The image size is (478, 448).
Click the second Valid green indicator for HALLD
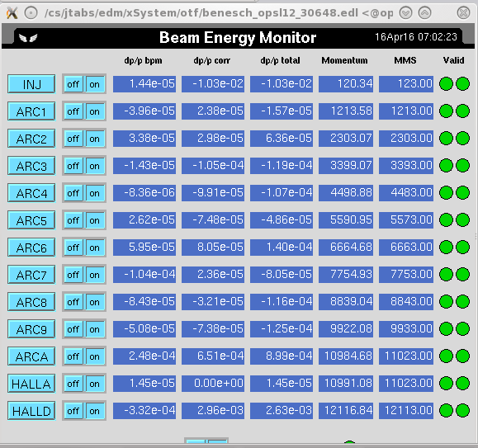pyautogui.click(x=463, y=411)
